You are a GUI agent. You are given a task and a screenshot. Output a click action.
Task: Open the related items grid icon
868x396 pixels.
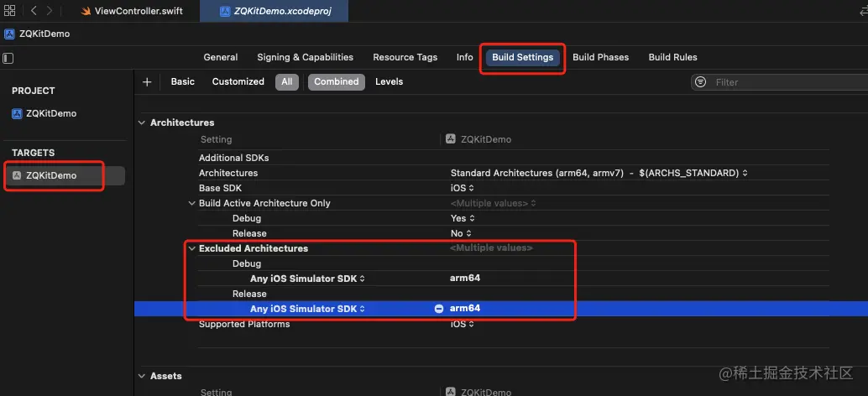(x=9, y=11)
